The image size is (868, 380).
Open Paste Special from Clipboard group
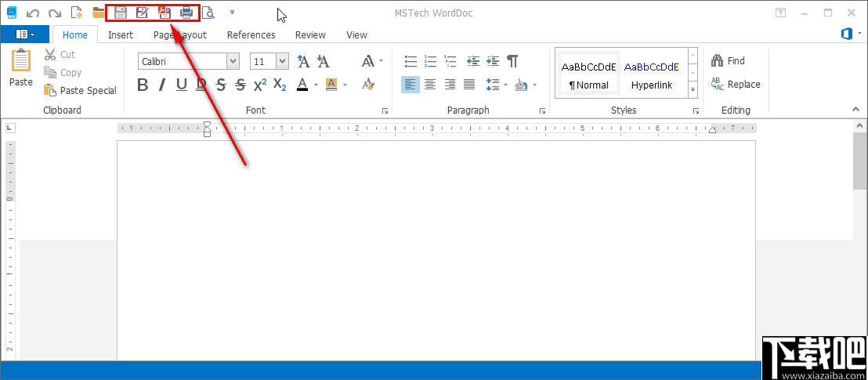[x=80, y=90]
